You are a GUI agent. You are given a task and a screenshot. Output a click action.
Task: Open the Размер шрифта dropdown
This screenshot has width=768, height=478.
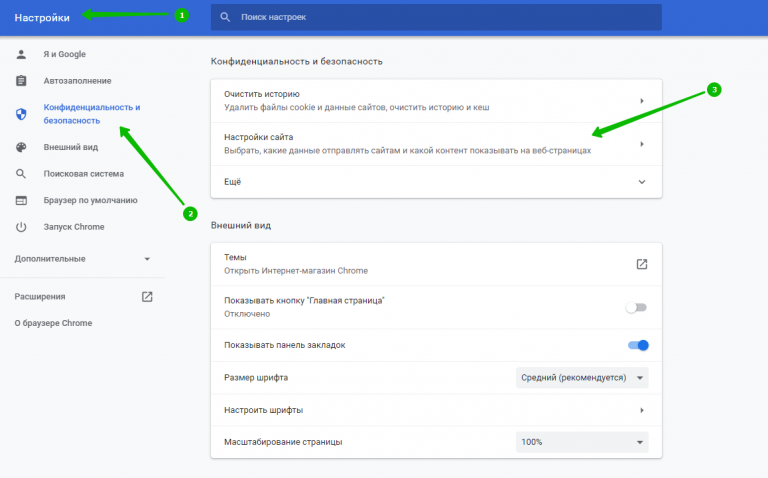pos(582,378)
